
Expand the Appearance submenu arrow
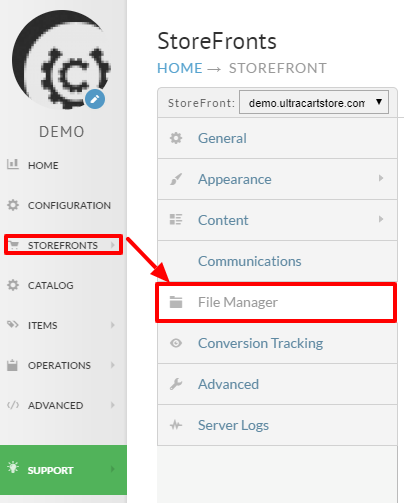(381, 178)
